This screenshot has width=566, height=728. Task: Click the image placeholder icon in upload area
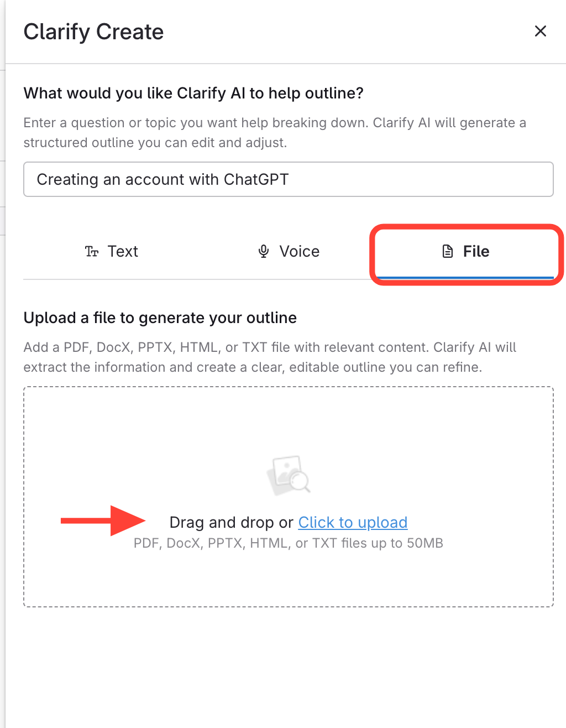click(288, 475)
